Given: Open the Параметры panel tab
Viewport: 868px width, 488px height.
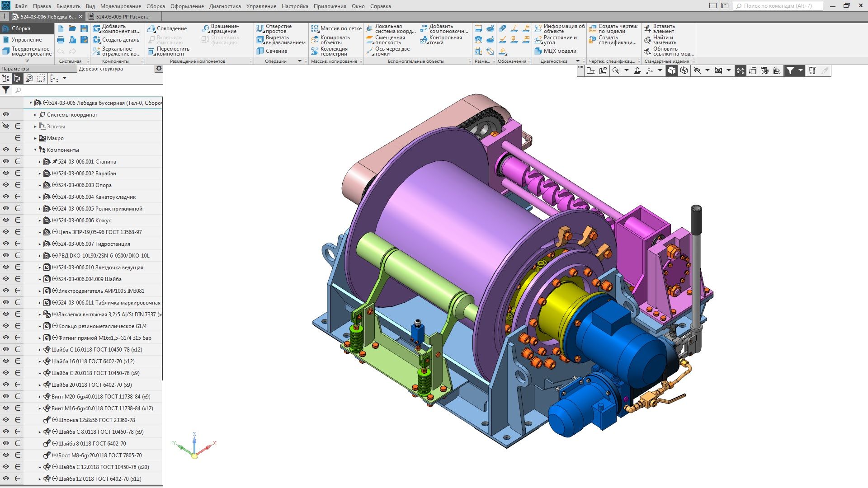Looking at the screenshot, I should (15, 69).
